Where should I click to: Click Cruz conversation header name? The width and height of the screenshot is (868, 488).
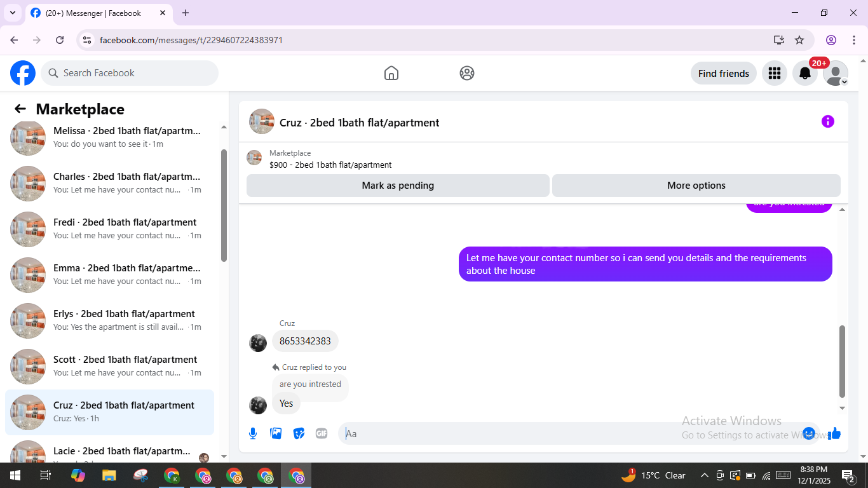pyautogui.click(x=359, y=123)
